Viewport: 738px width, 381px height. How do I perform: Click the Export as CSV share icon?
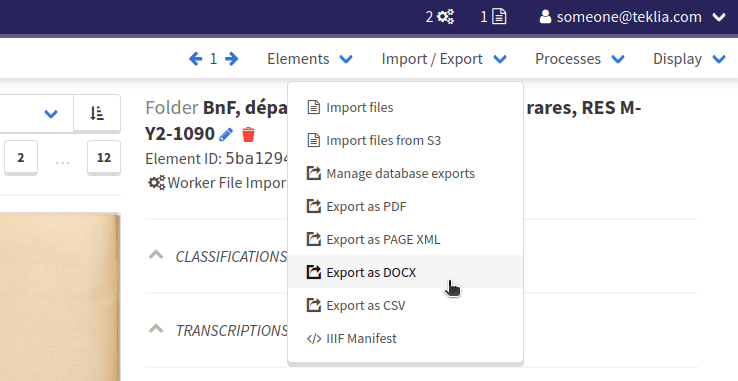click(x=313, y=305)
